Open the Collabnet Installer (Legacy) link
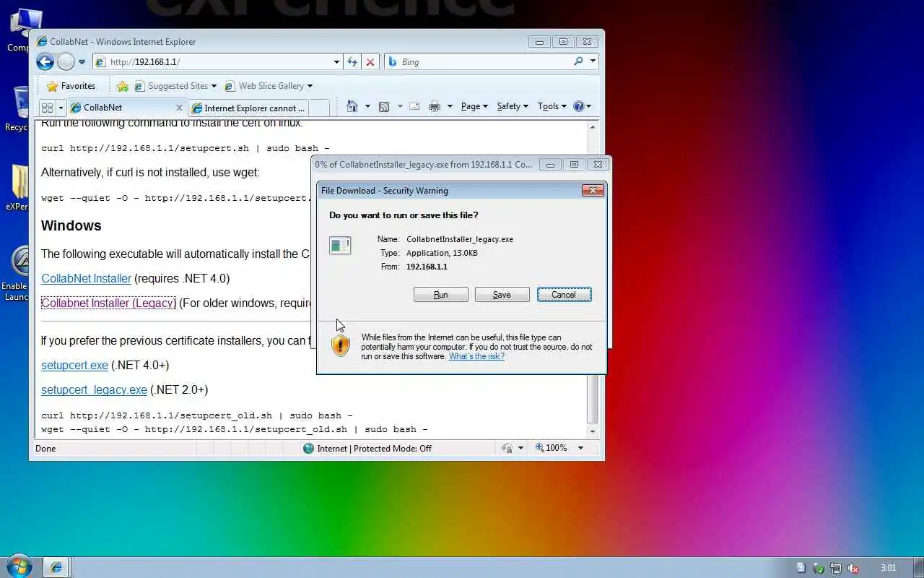This screenshot has width=924, height=578. click(x=109, y=303)
